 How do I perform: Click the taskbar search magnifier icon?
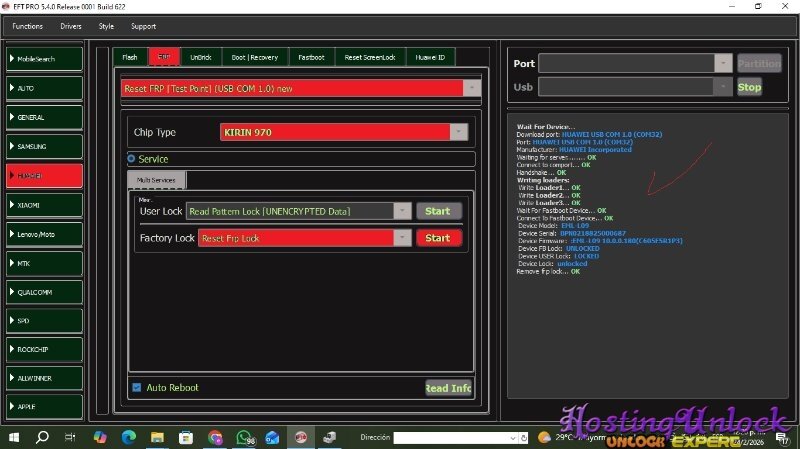click(42, 437)
